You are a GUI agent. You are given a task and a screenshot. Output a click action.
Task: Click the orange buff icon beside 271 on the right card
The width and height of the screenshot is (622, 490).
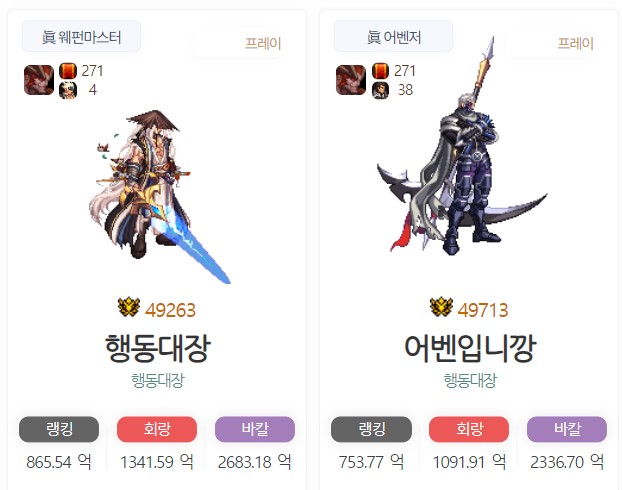coord(380,71)
